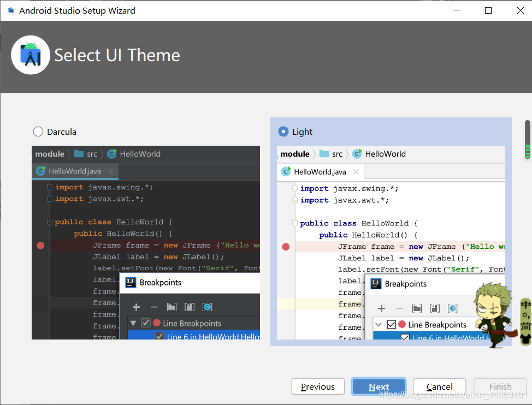532x405 pixels.
Task: Click HelloWorld class icon in Light breadcrumb
Action: pos(357,154)
